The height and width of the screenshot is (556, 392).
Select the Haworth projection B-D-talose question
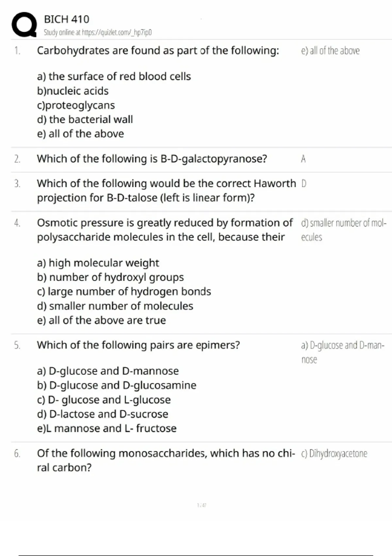tap(166, 190)
